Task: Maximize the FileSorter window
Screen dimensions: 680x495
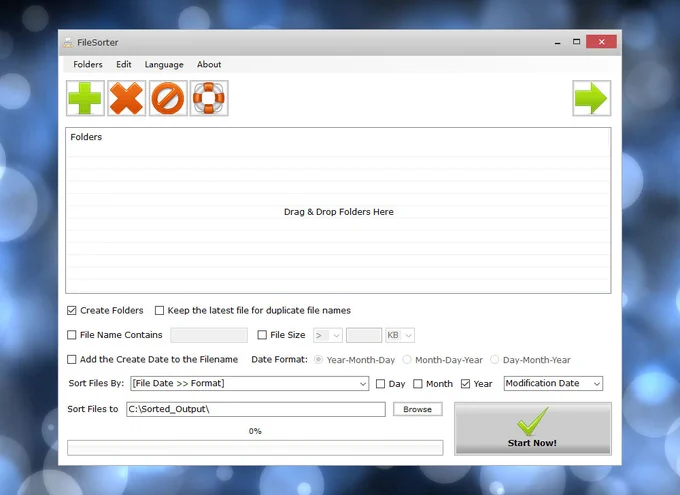Action: (x=576, y=42)
